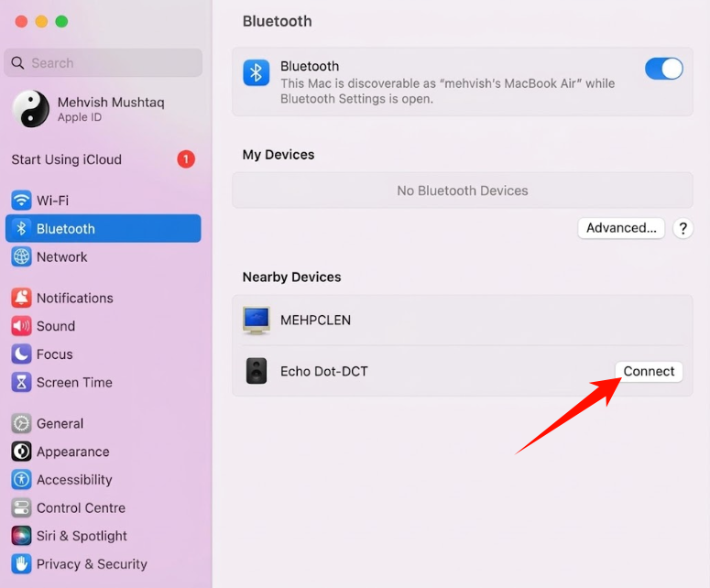Screen dimensions: 710x588
Task: Open Advanced Bluetooth options
Action: click(x=621, y=228)
